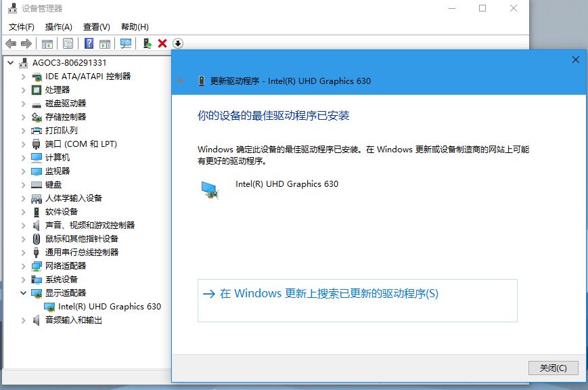Click the Forward arrow in Device Manager toolbar
Screen dimensions: 588x390
pyautogui.click(x=26, y=43)
